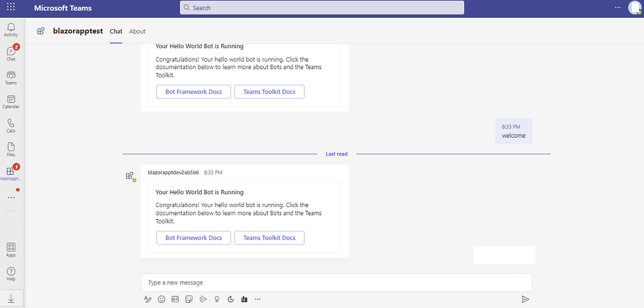Switch to the Chat tab
This screenshot has width=644, height=308.
(116, 31)
